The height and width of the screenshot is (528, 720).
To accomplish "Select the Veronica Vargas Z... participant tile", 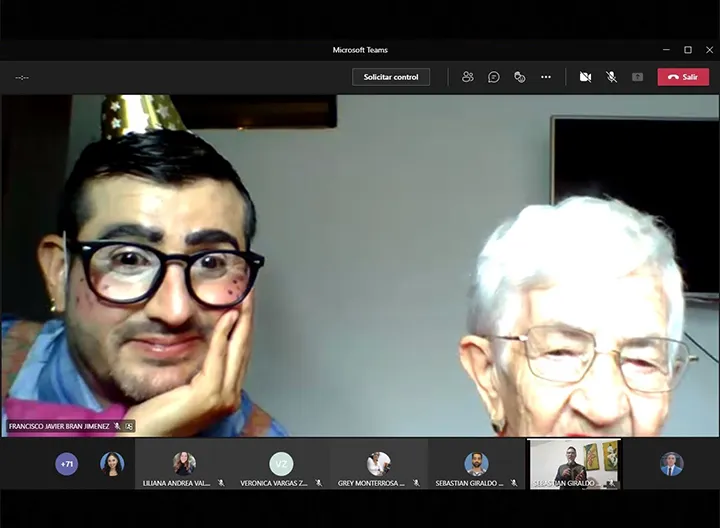I will (x=281, y=464).
